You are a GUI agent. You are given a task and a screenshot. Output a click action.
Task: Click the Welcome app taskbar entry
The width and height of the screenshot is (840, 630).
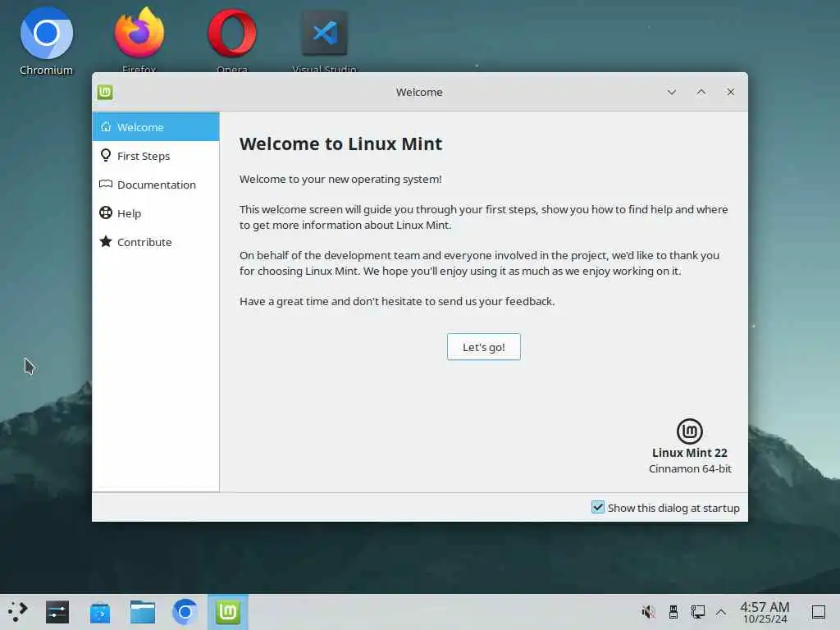[x=228, y=612]
